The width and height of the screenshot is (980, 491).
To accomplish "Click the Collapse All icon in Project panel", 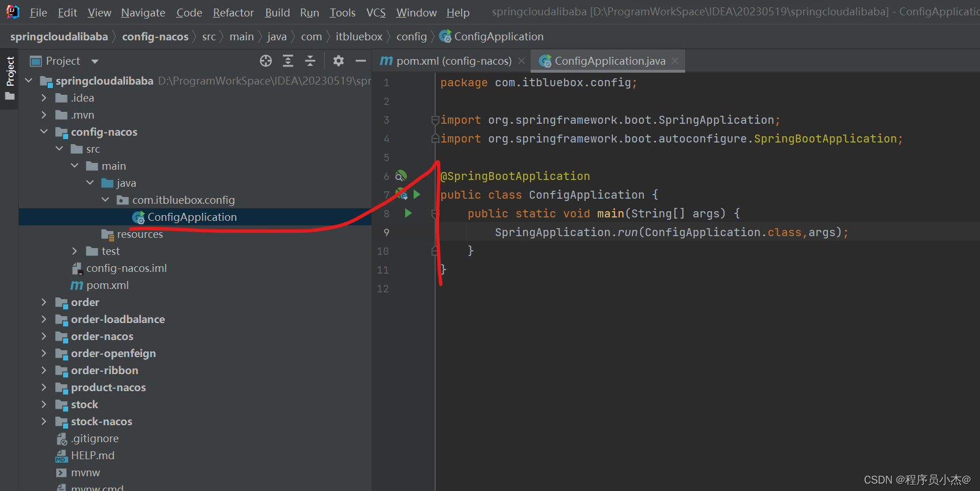I will point(310,61).
